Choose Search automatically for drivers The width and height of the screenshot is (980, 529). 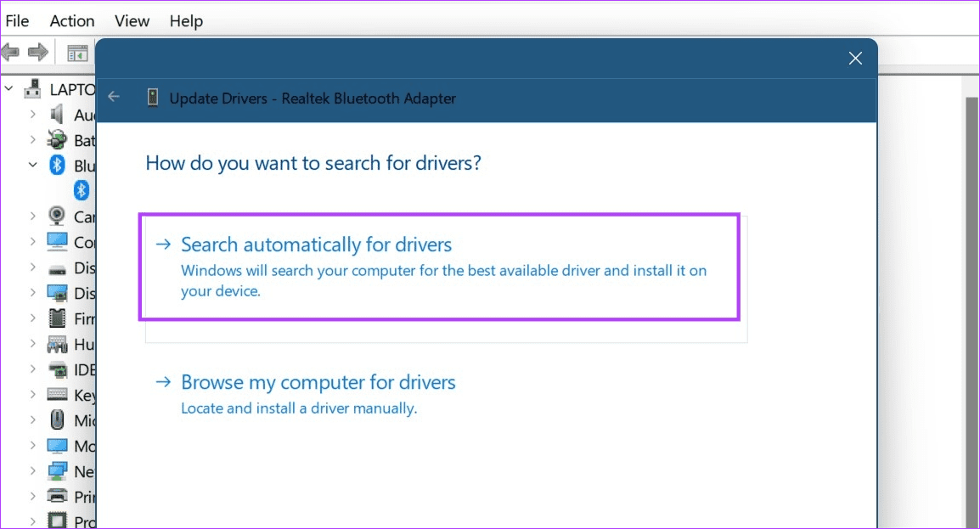click(x=446, y=279)
